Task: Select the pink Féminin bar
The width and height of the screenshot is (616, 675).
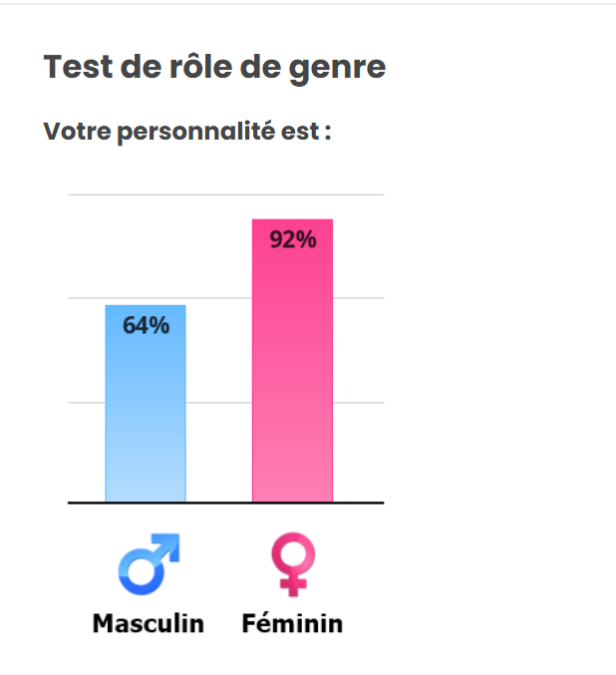Action: [292, 369]
